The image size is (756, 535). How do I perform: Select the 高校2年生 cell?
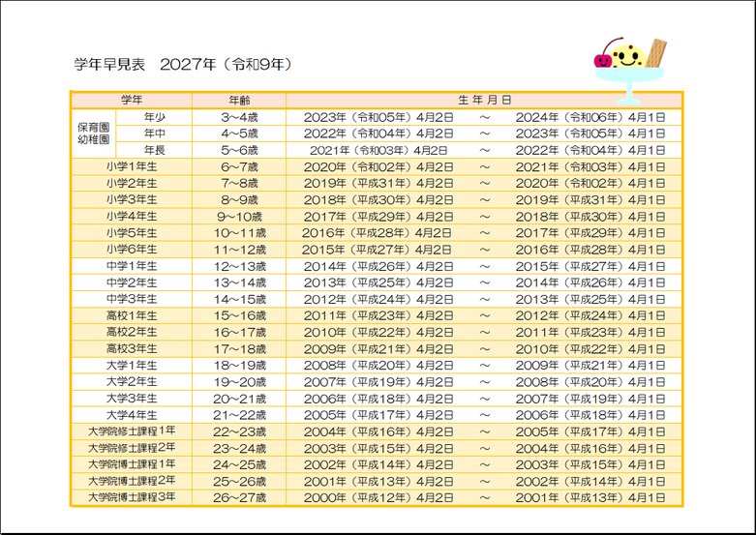point(132,332)
